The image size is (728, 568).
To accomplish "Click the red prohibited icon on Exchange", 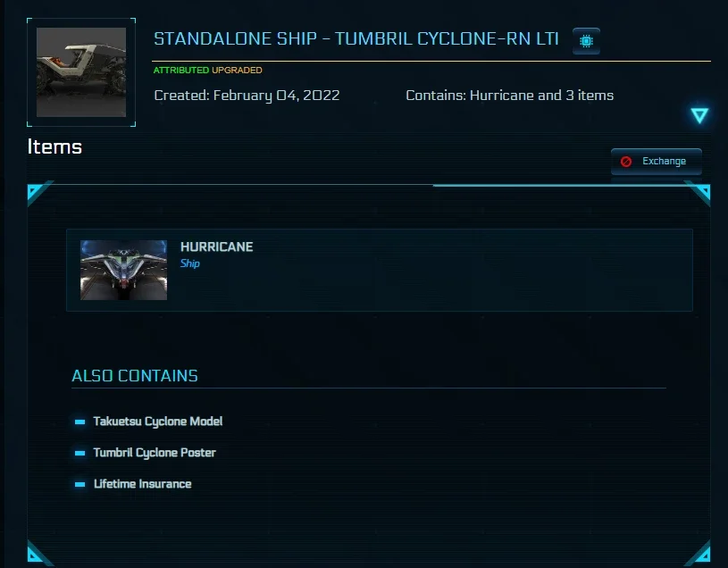I will click(626, 162).
